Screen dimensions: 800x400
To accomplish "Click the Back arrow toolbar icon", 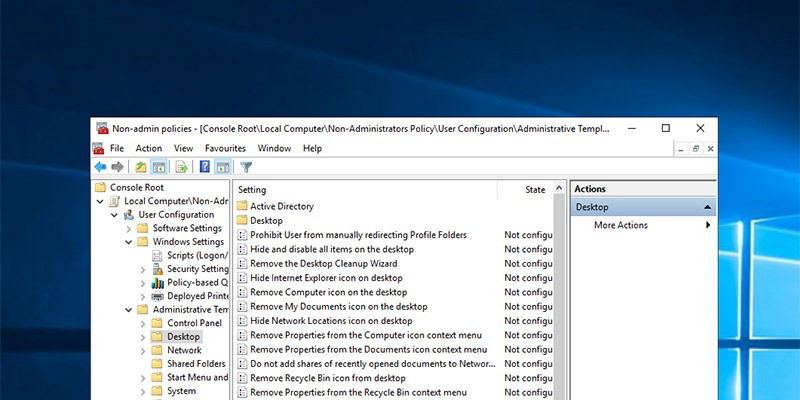I will 101,167.
